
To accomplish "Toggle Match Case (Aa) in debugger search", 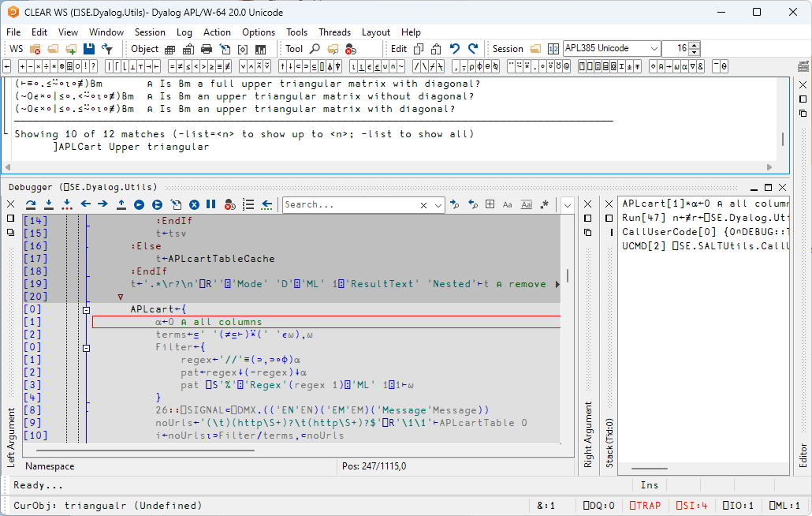I will click(508, 204).
